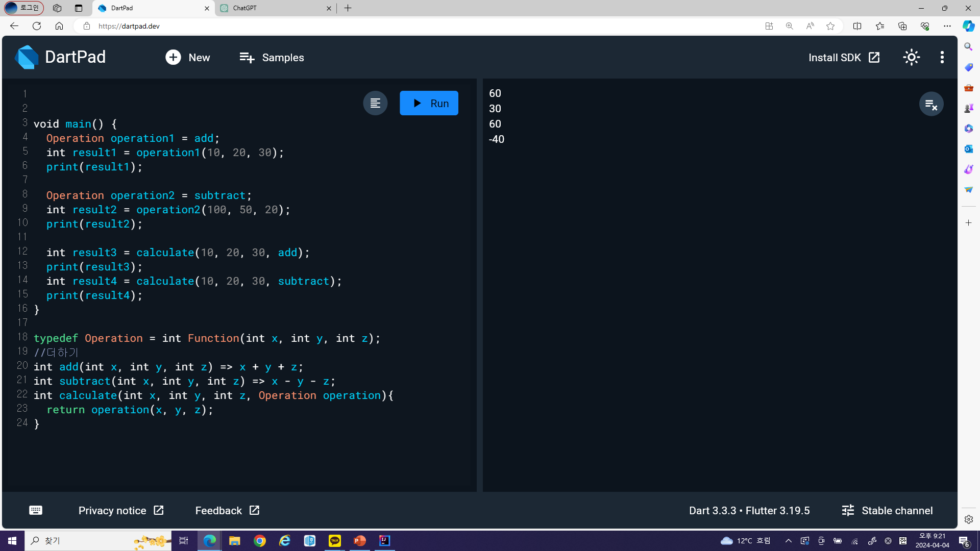The image size is (980, 551).
Task: Clear the console output
Action: pyautogui.click(x=931, y=105)
